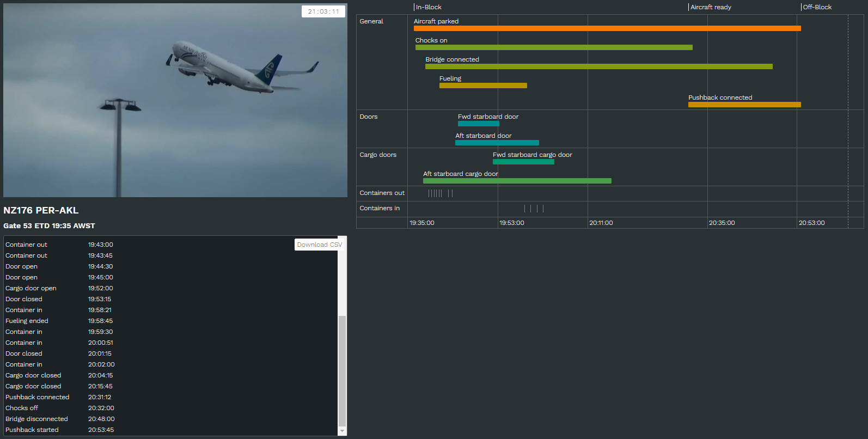Click the aircraft video thumbnail
This screenshot has height=439, width=868.
[x=175, y=100]
